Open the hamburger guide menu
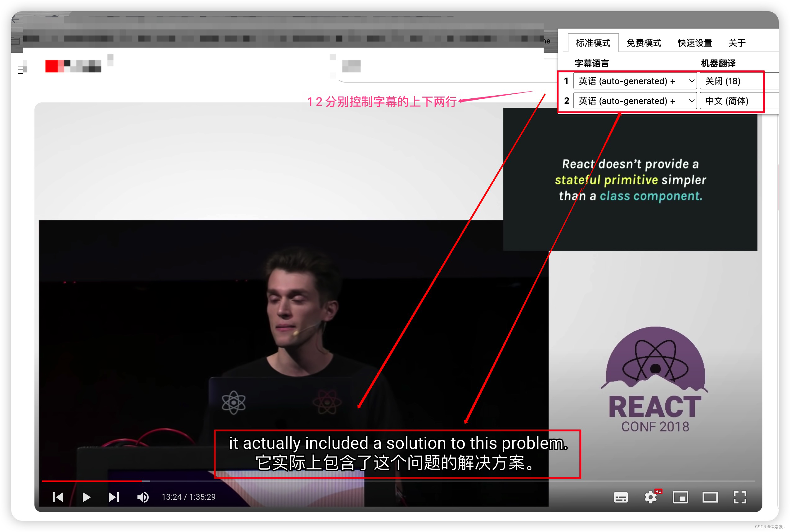This screenshot has height=532, width=790. click(21, 70)
